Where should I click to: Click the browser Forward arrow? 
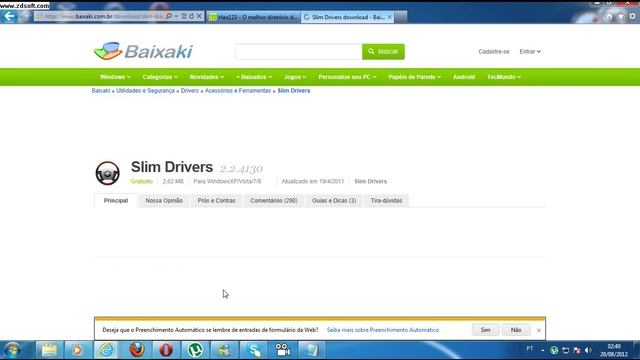pos(25,16)
